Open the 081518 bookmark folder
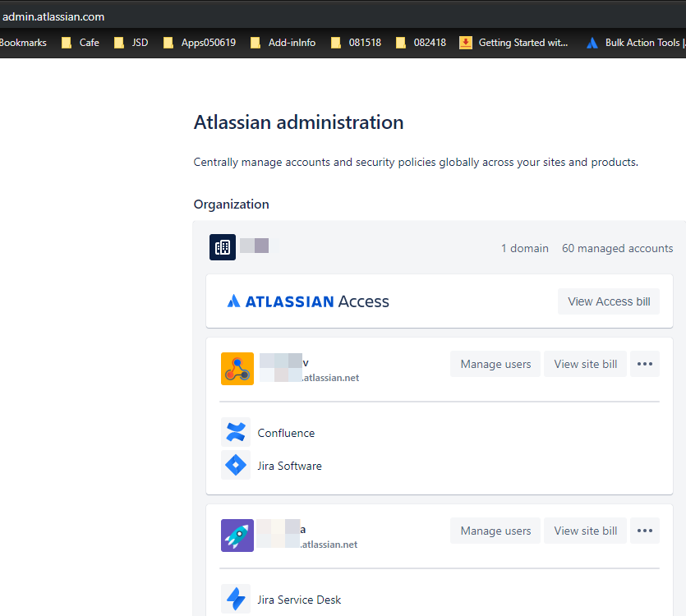686x616 pixels. click(x=356, y=43)
